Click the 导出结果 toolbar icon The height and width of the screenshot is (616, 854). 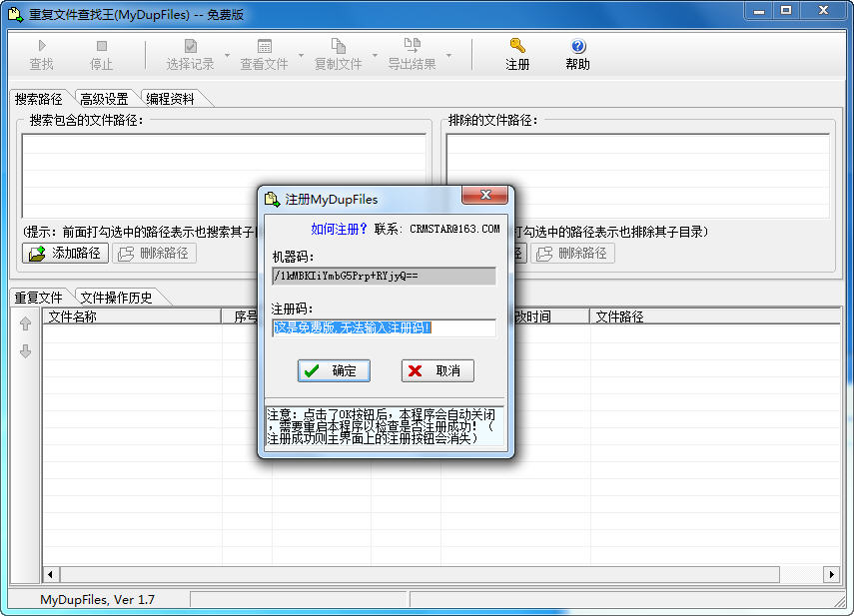[x=412, y=46]
